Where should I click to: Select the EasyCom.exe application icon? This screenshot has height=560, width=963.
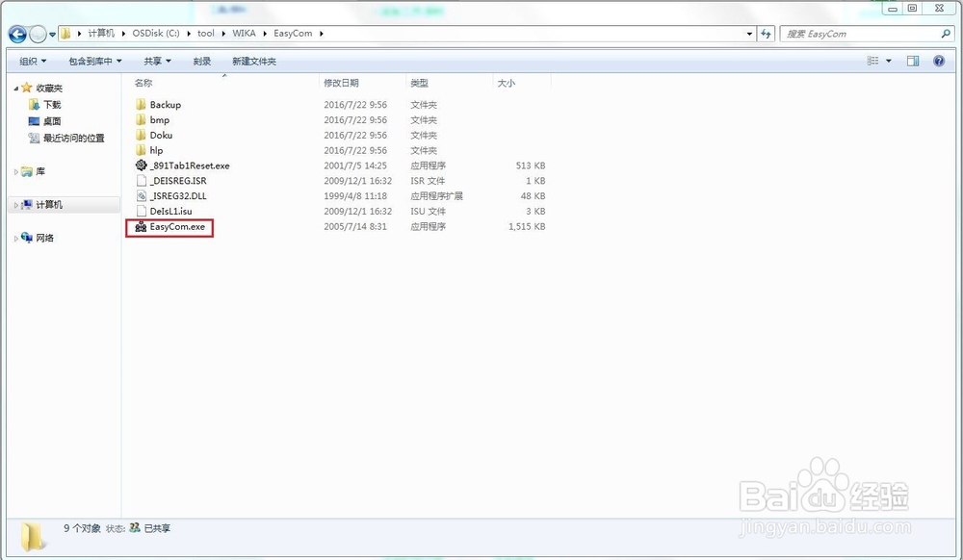(x=141, y=226)
